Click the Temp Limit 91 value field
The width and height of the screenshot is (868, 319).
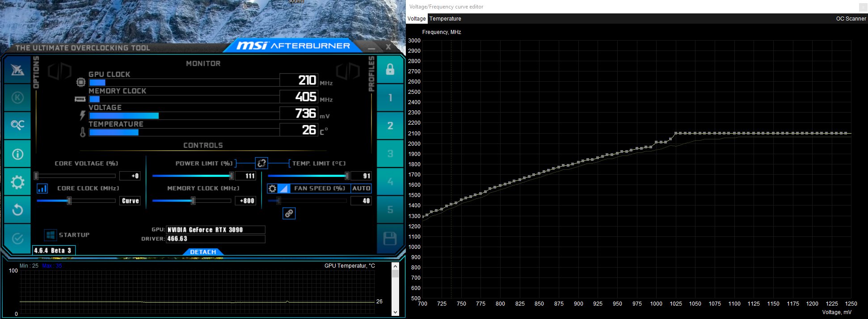(361, 176)
